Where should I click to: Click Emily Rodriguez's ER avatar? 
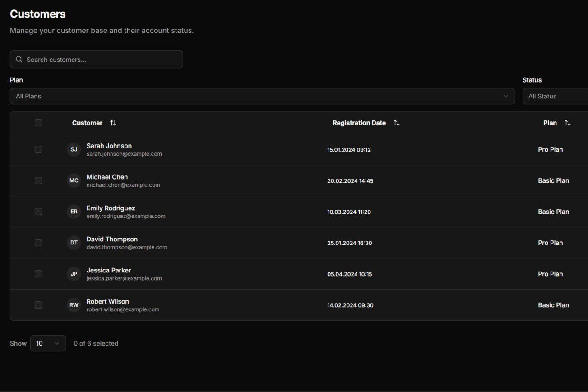point(74,212)
